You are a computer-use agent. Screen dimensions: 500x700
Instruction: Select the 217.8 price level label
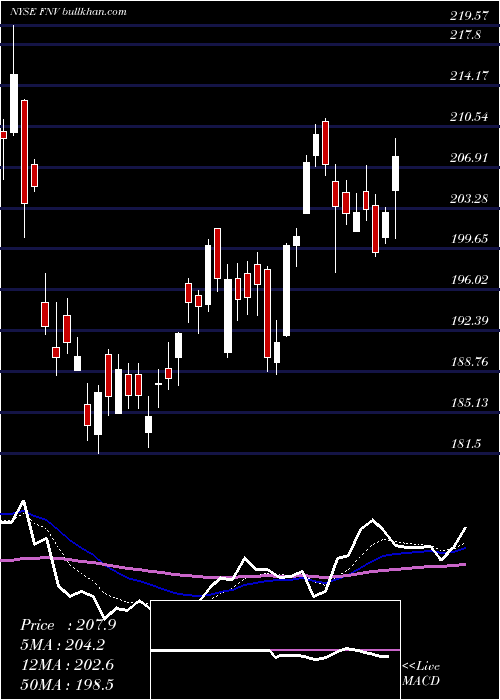pos(465,35)
